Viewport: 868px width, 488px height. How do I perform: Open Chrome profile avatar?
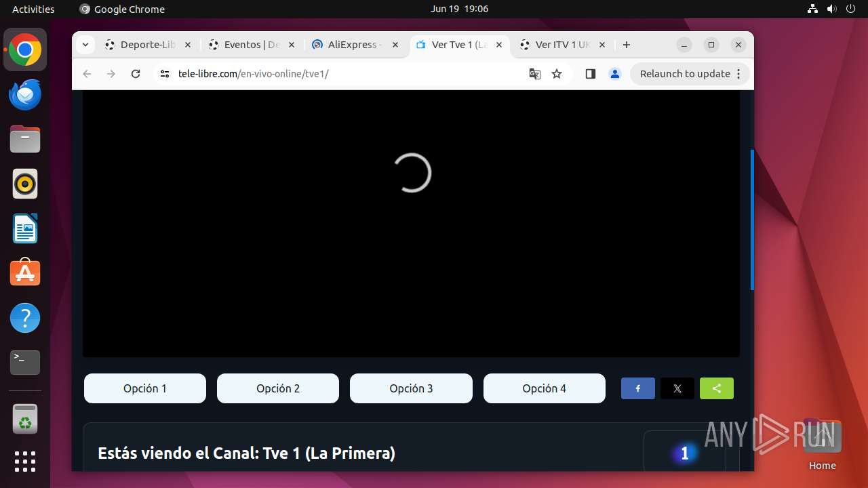pyautogui.click(x=615, y=74)
